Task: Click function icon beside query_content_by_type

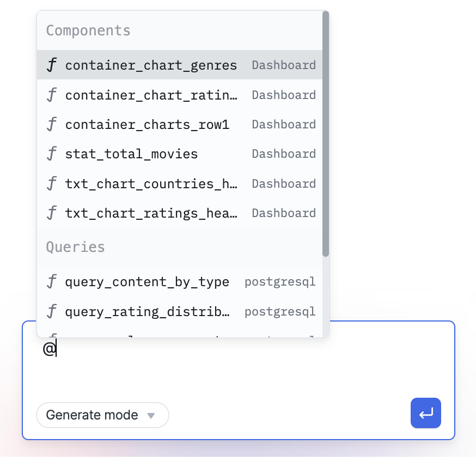Action: 52,282
